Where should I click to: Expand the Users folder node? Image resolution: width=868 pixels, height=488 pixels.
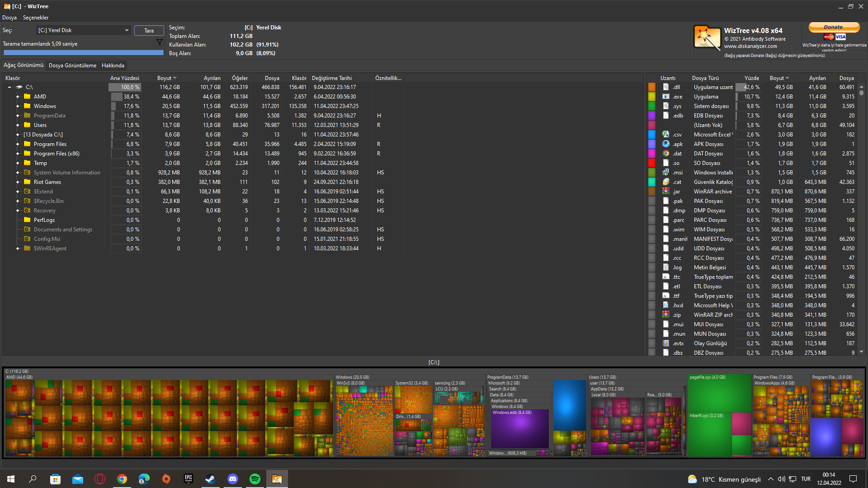(x=18, y=125)
